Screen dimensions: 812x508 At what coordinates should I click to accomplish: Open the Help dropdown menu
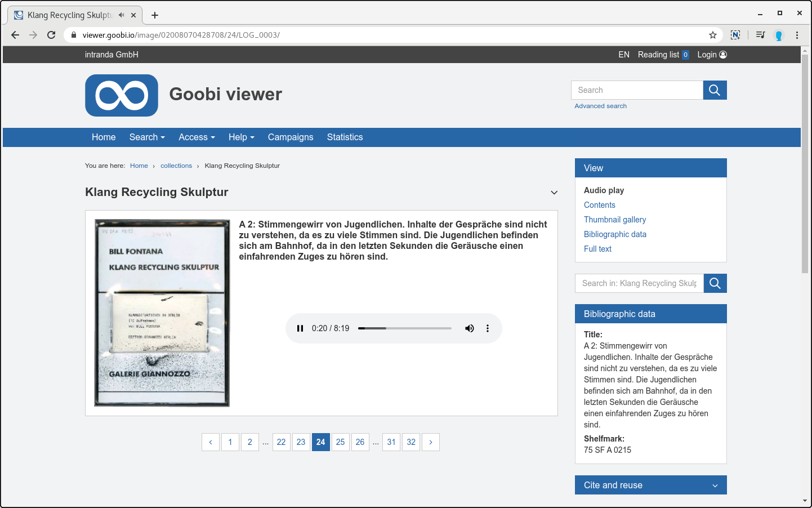click(242, 137)
